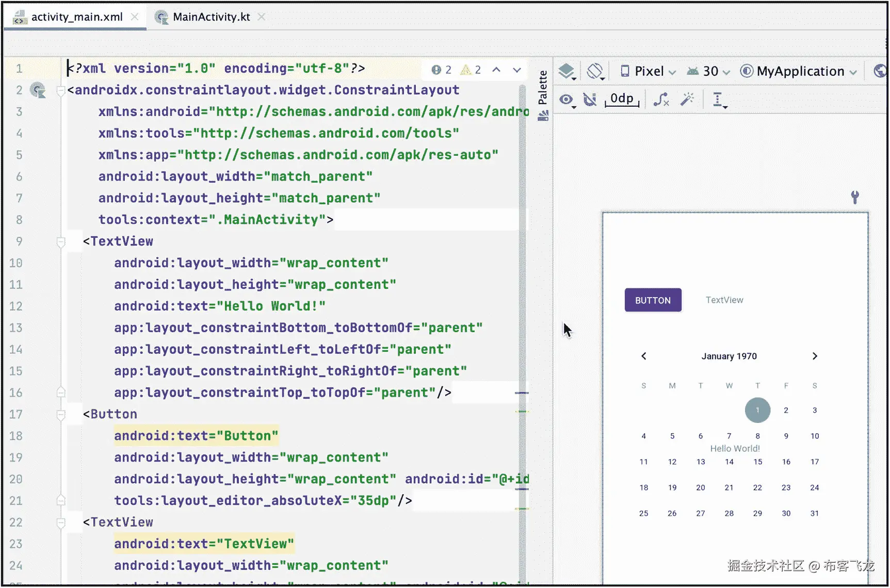
Task: Click line number 13 in the gutter
Action: (16, 328)
